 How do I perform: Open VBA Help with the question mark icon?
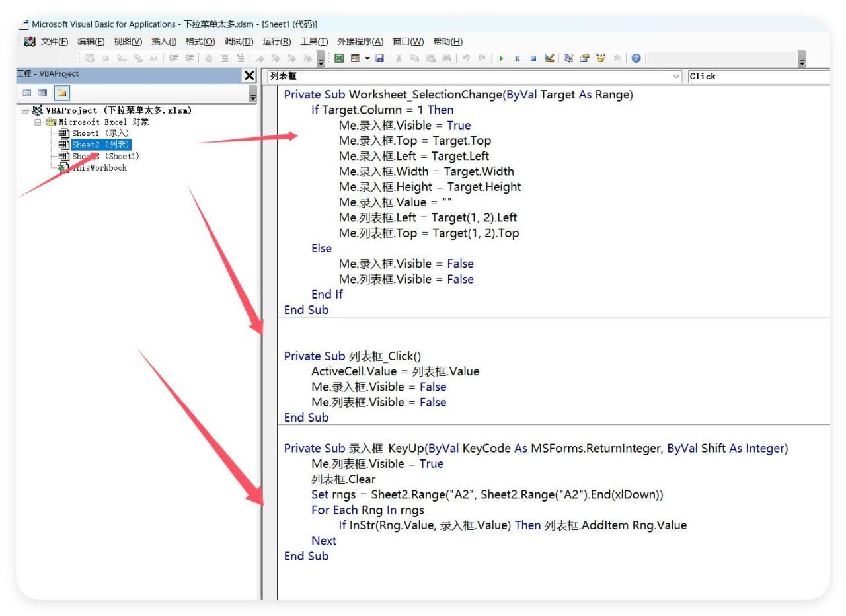pyautogui.click(x=636, y=58)
